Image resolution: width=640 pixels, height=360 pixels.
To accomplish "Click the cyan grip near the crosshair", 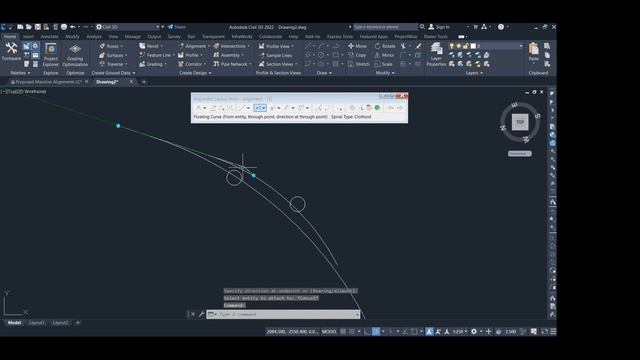I will [x=253, y=176].
